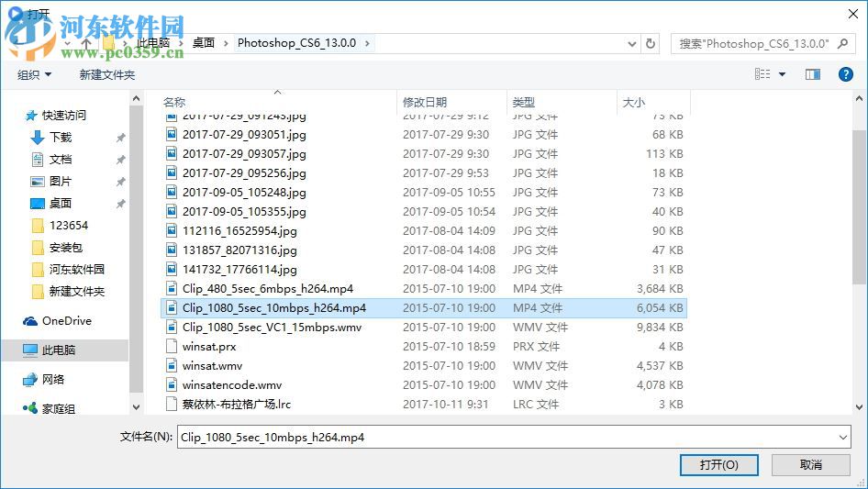Click the 取消 button

pos(810,464)
